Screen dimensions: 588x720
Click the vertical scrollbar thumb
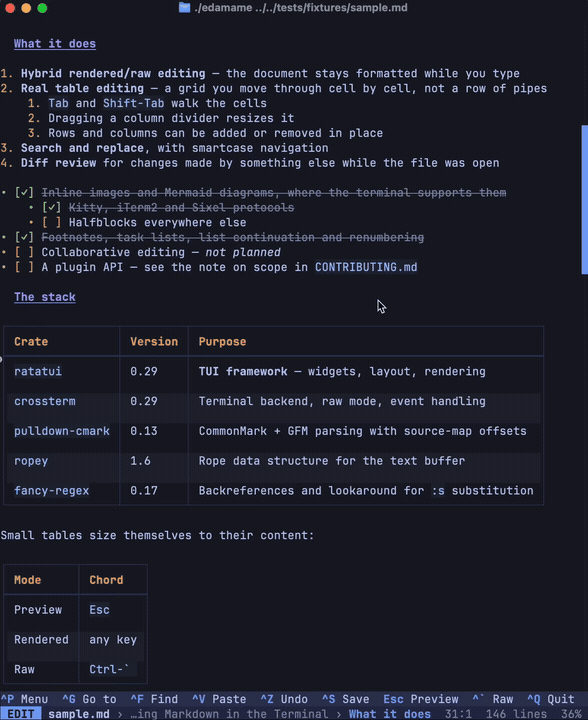[584, 200]
